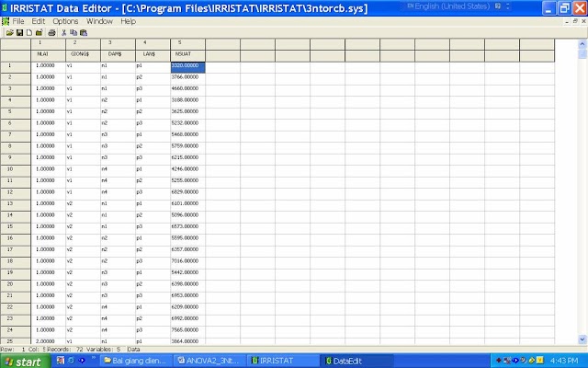Open the Edit menu
The height and width of the screenshot is (368, 588).
point(39,21)
